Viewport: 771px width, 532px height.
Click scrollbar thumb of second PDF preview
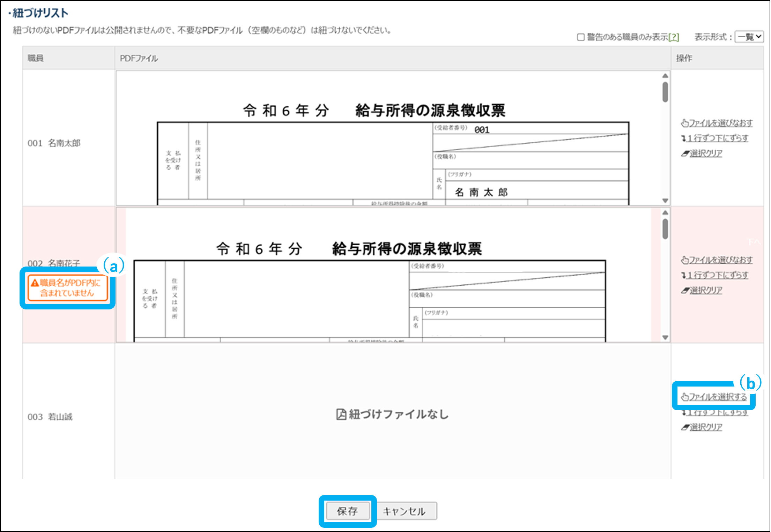(x=665, y=229)
